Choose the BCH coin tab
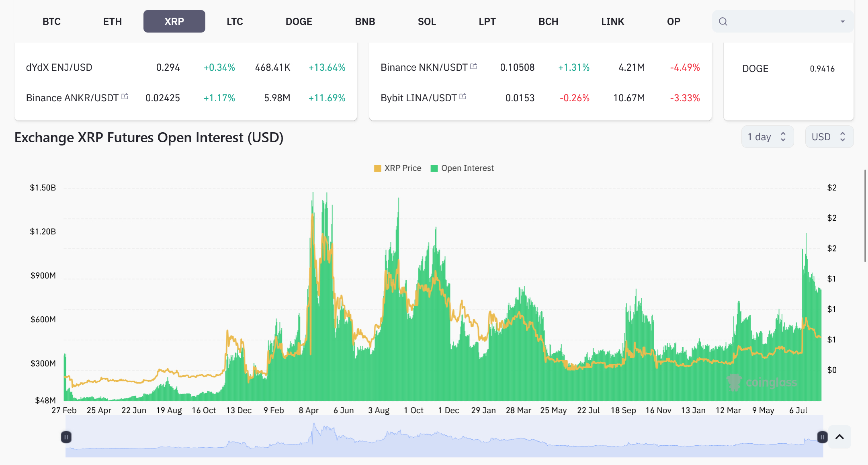The image size is (868, 465). tap(549, 21)
